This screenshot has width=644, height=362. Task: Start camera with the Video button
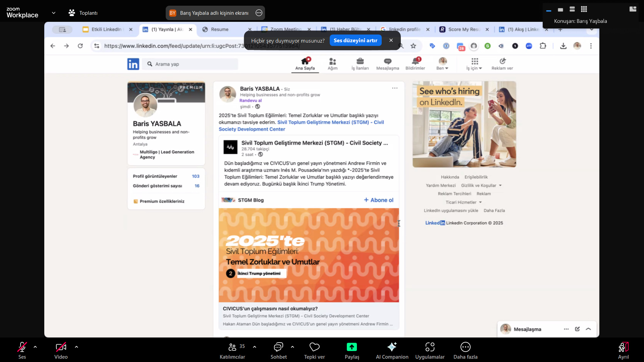(61, 350)
